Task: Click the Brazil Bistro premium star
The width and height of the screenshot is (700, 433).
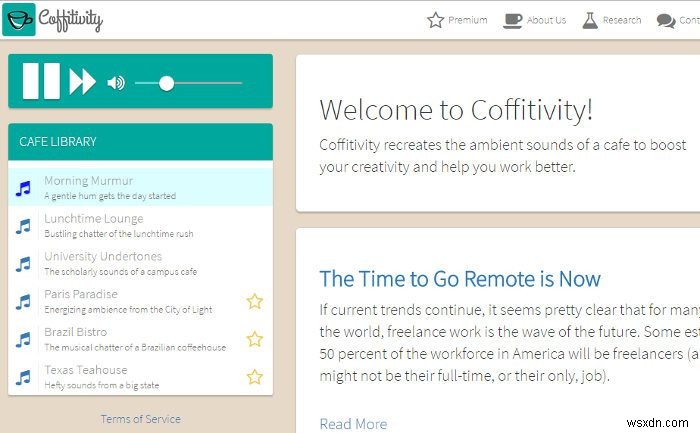Action: point(254,339)
